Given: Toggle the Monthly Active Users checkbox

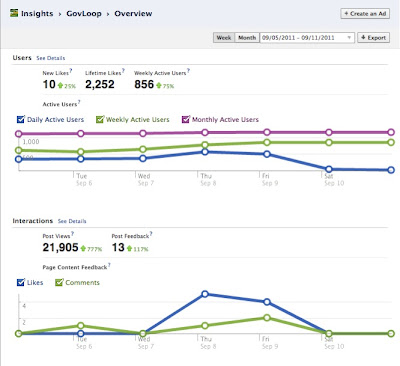Looking at the screenshot, I should 186,119.
